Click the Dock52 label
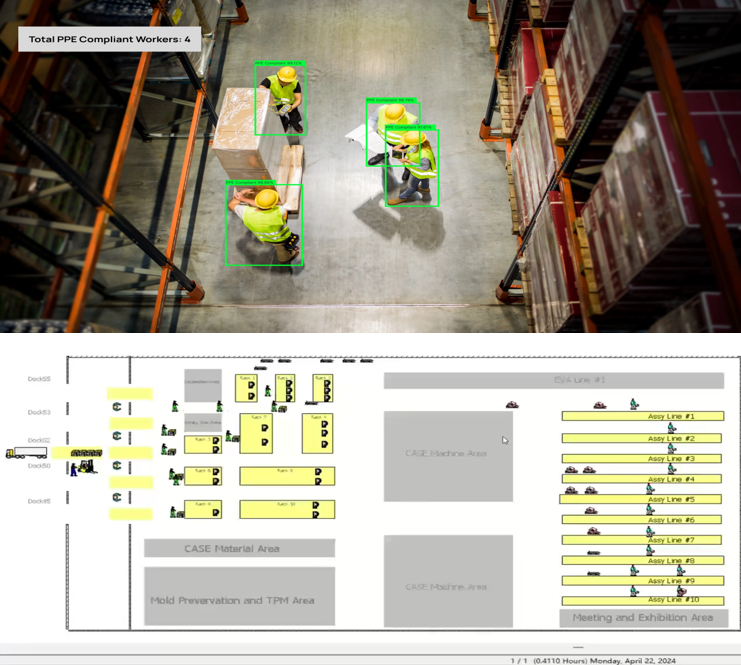The image size is (741, 665). click(x=39, y=440)
